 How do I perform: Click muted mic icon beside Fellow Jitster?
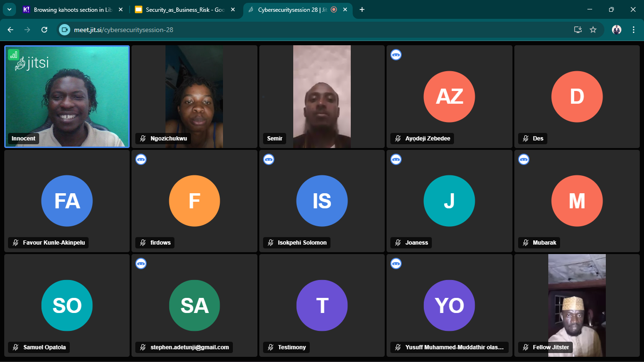click(x=525, y=347)
